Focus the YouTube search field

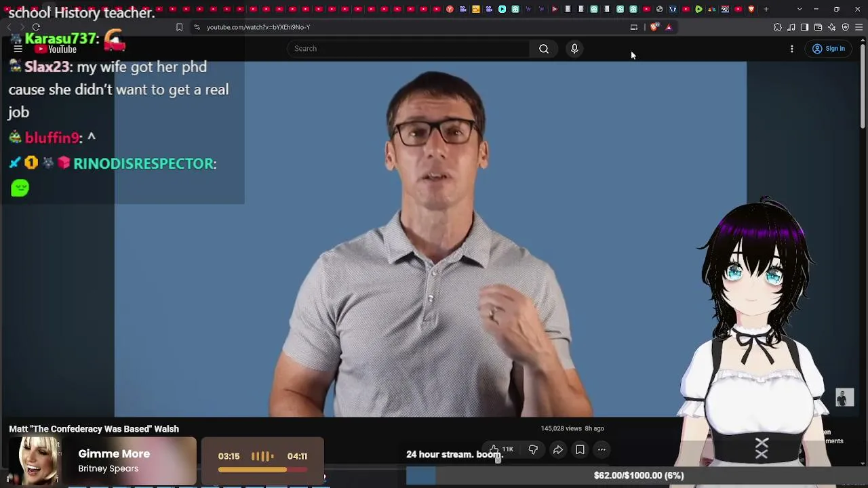tap(408, 49)
